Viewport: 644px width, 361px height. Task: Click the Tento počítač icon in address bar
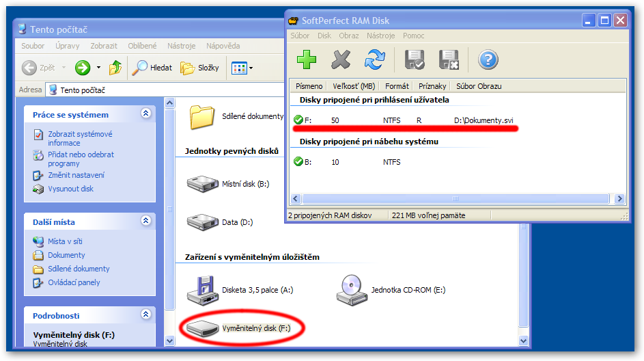53,90
